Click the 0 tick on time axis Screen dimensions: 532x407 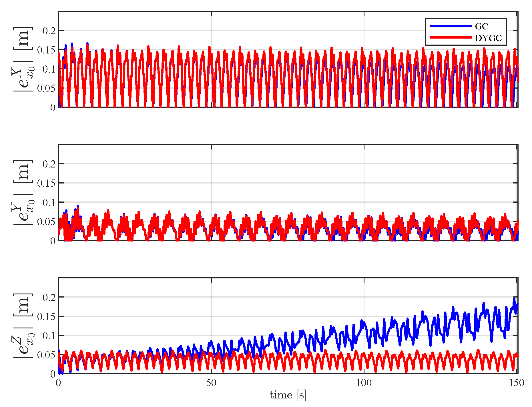[x=58, y=383]
